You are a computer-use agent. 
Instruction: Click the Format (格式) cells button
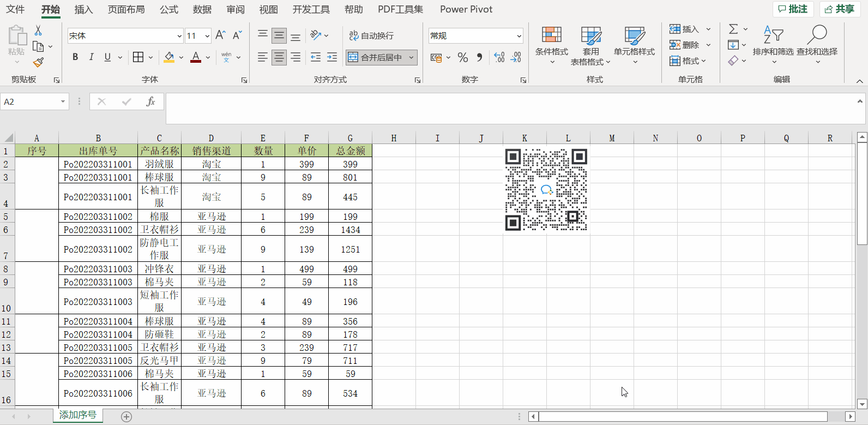point(688,61)
